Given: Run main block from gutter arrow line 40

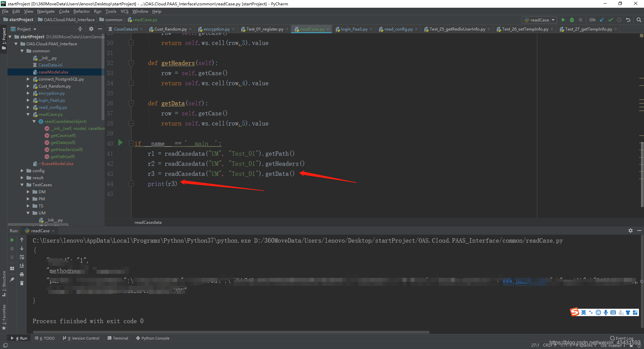Looking at the screenshot, I should (120, 143).
